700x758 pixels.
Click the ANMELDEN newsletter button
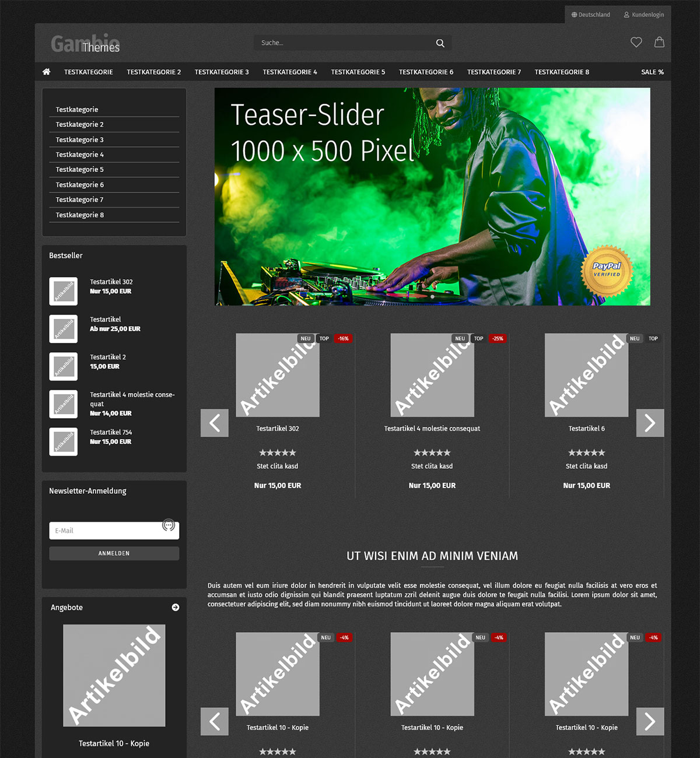[x=114, y=553]
